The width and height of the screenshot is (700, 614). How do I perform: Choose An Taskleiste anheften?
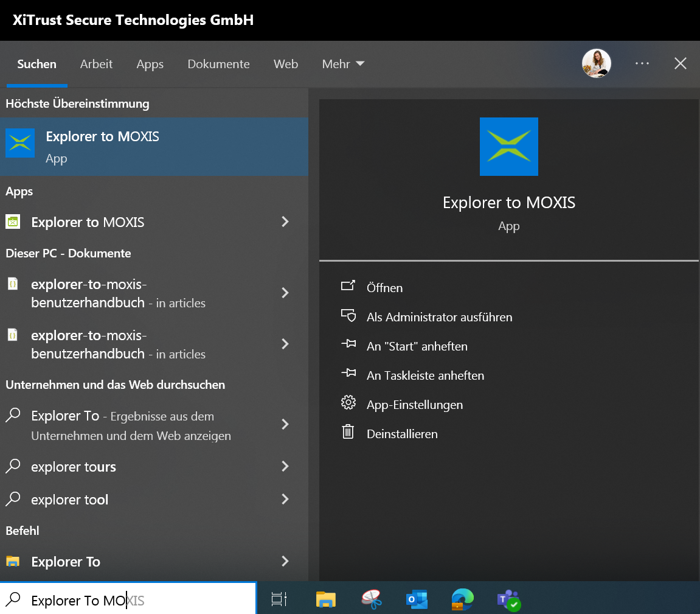[x=425, y=375]
